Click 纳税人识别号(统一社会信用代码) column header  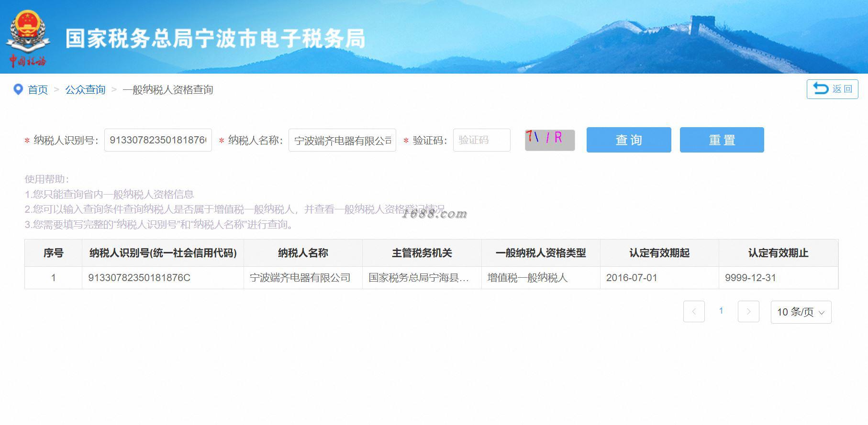coord(163,253)
